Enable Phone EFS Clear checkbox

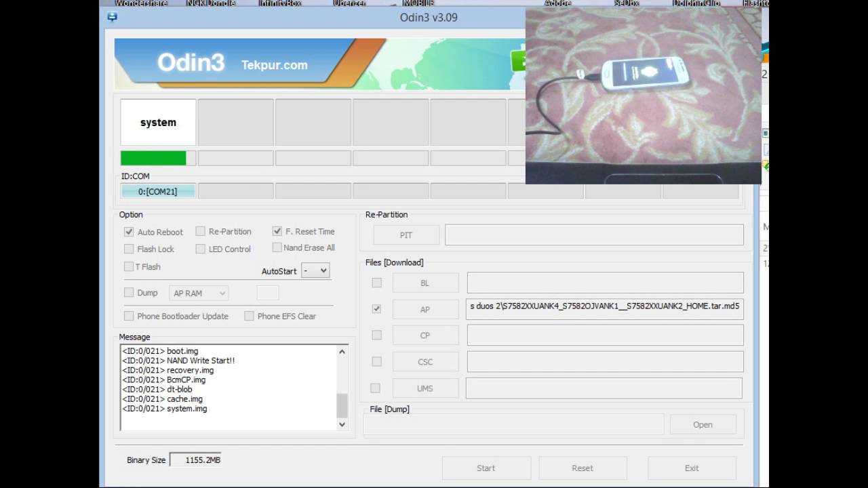[249, 316]
